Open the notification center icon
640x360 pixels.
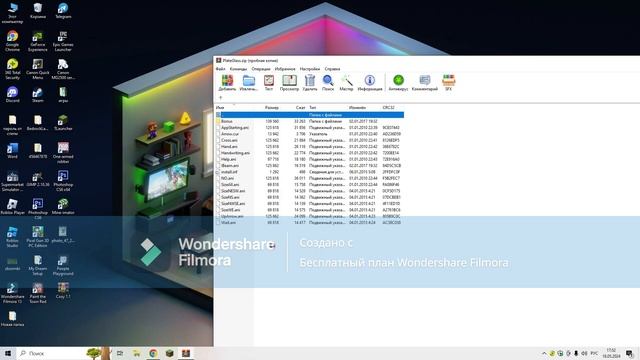click(630, 353)
